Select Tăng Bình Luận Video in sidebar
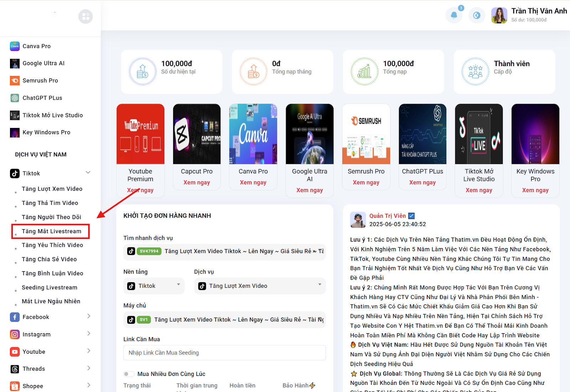The height and width of the screenshot is (392, 570). pos(52,273)
